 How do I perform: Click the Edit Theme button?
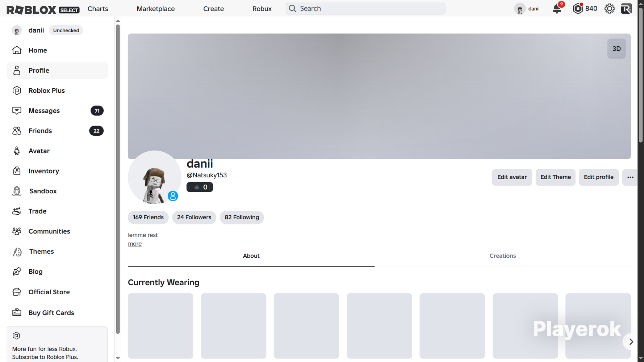click(556, 177)
